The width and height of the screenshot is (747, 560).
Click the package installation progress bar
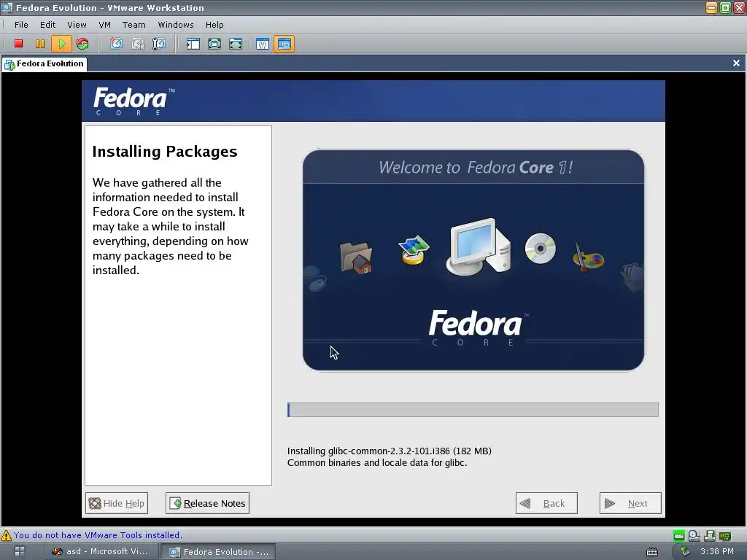473,410
